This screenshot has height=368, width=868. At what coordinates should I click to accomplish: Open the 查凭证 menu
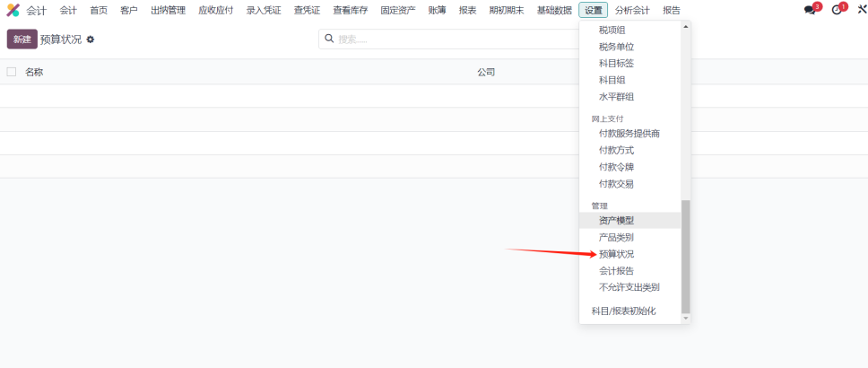click(307, 10)
